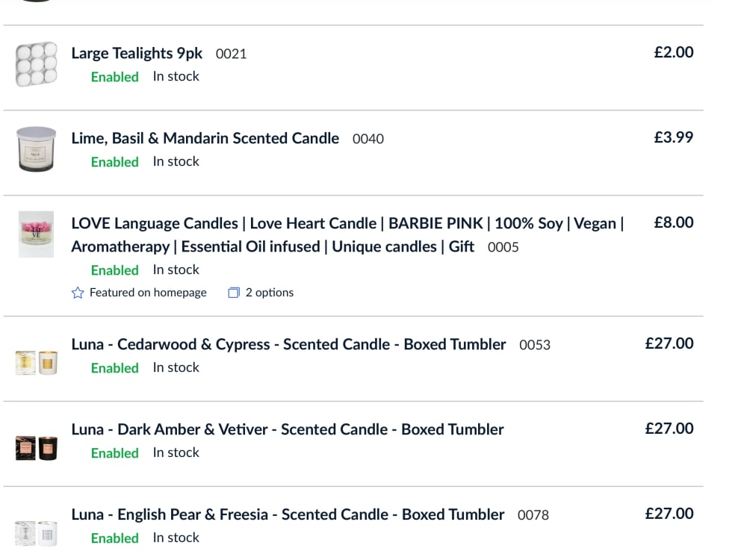Open LOVE Language Candles product title

(x=347, y=235)
